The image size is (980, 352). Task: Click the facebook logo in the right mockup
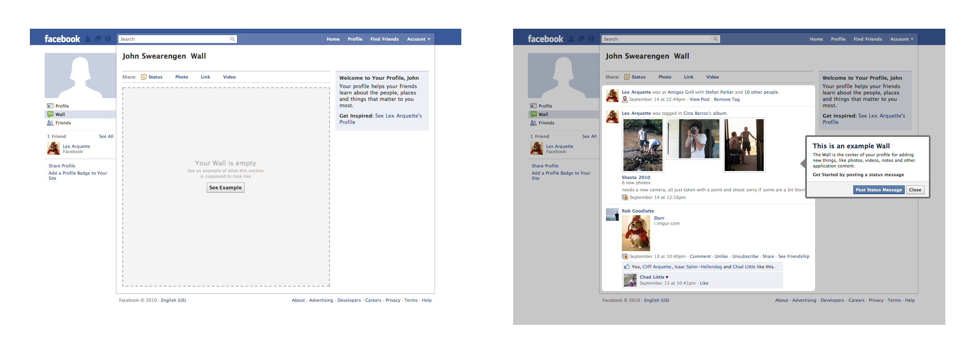tap(545, 39)
